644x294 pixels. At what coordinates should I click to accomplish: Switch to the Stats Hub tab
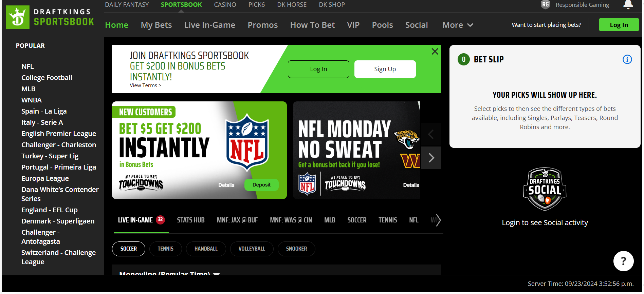190,220
